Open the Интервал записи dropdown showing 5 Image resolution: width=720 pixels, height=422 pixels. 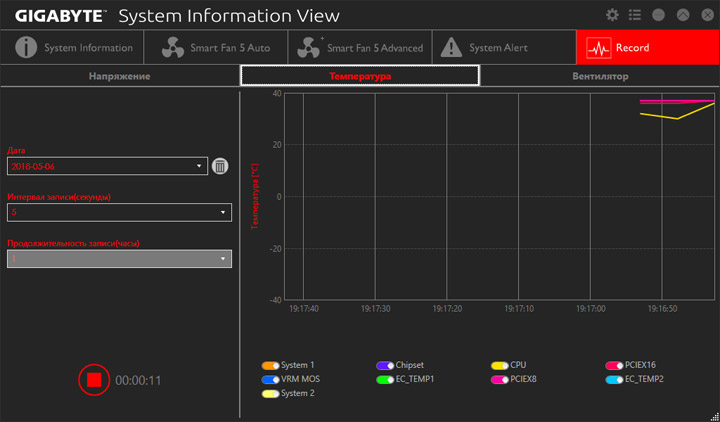119,212
